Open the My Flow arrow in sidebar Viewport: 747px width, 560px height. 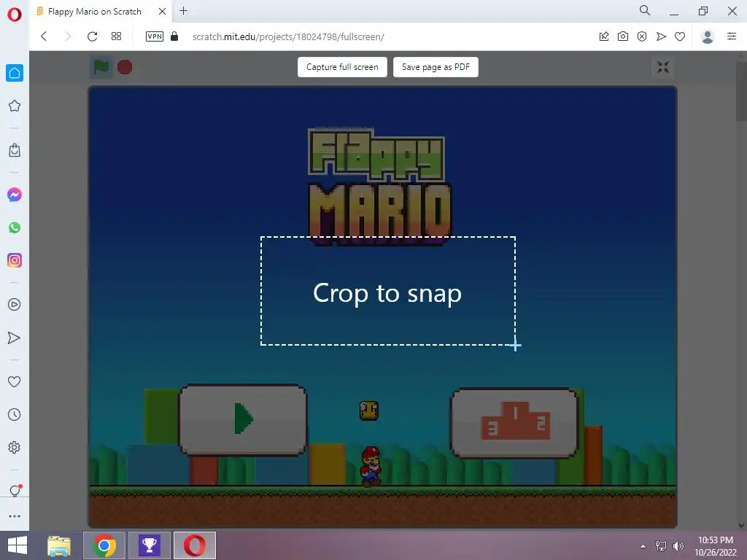point(15,338)
